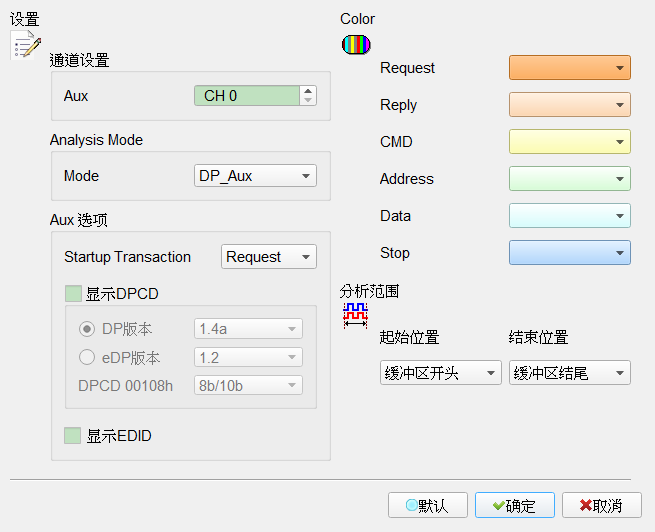Select the eDP版本 radio button
This screenshot has width=655, height=532.
(x=87, y=357)
